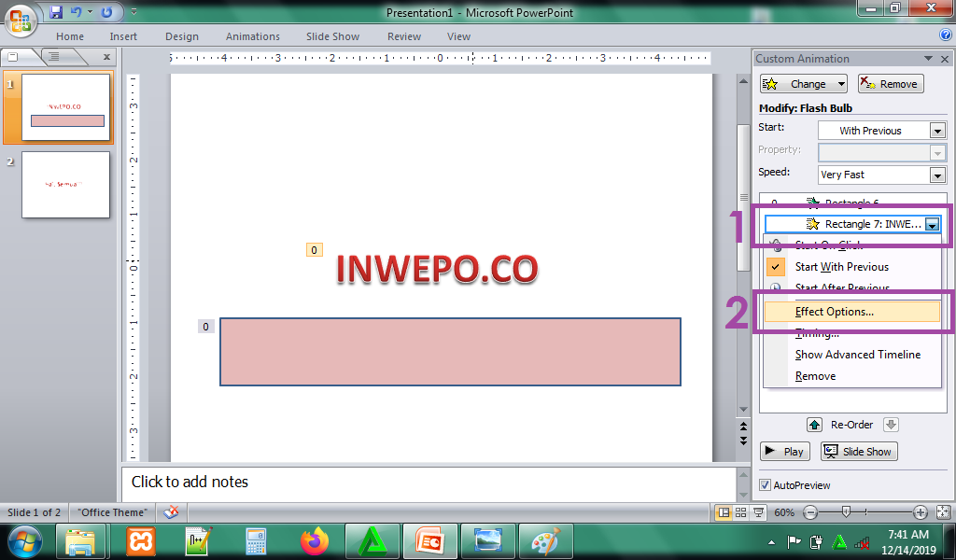956x560 pixels.
Task: Open the Review tab
Action: coord(404,36)
